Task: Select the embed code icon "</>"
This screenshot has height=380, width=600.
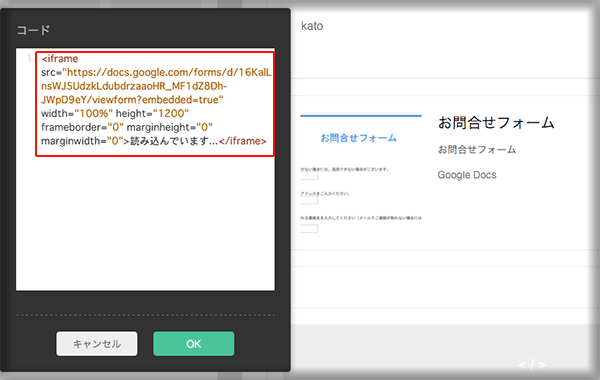Action: pyautogui.click(x=532, y=365)
